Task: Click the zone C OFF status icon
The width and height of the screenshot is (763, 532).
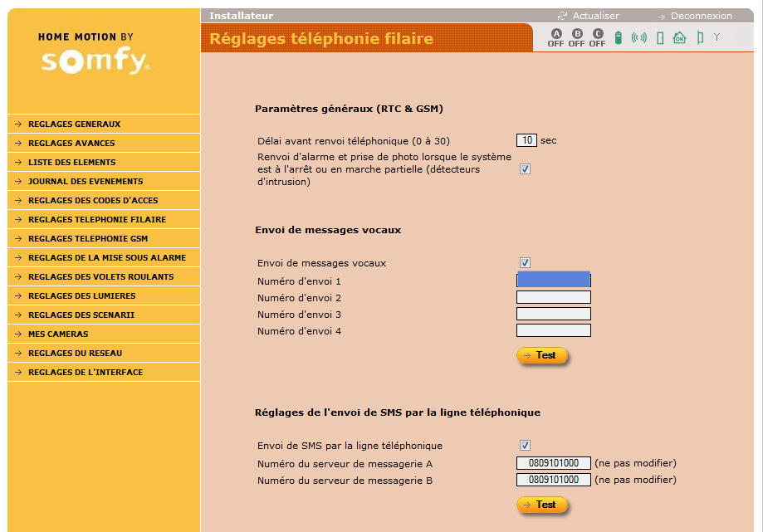Action: tap(597, 37)
